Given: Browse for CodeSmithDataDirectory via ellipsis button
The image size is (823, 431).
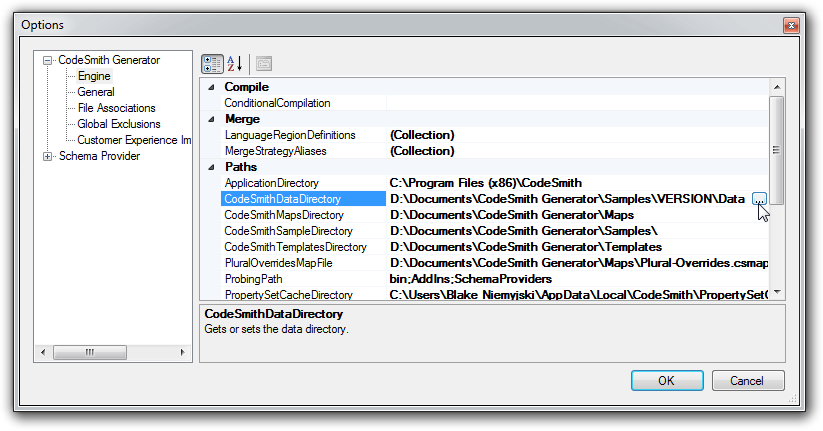Looking at the screenshot, I should click(x=759, y=199).
